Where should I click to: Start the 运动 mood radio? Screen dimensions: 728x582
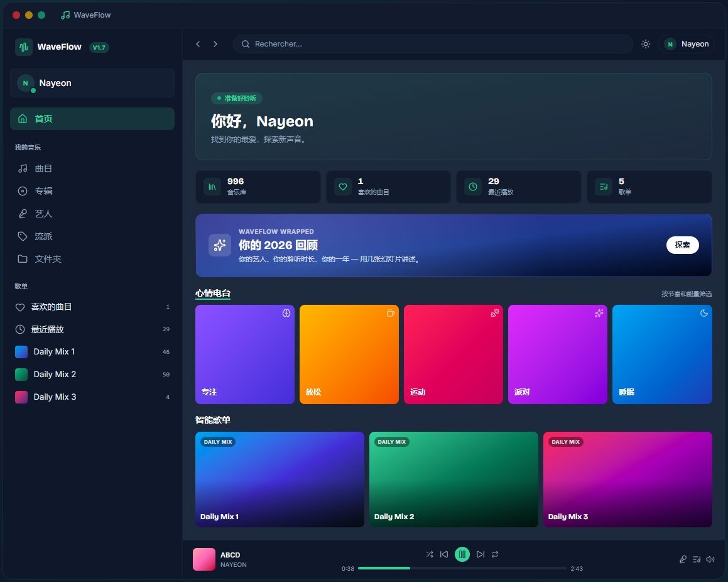pos(454,354)
